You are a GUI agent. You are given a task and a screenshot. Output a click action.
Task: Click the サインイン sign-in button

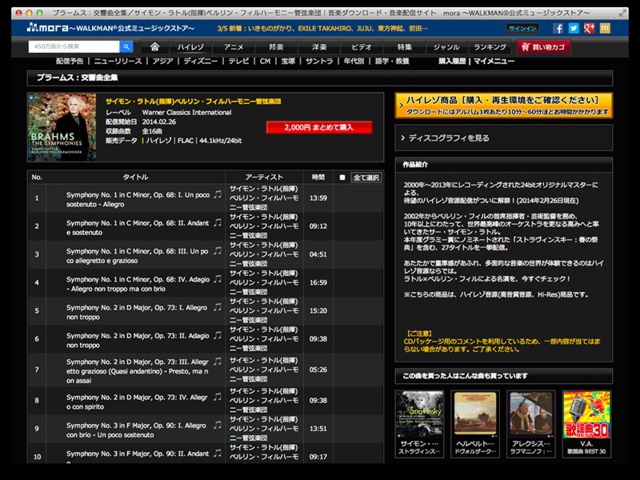coord(522,29)
